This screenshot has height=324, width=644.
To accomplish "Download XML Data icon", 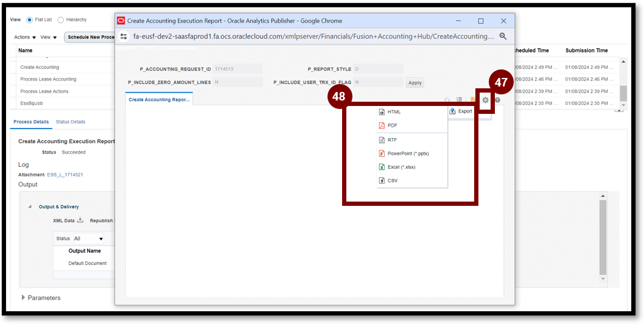I will 80,220.
